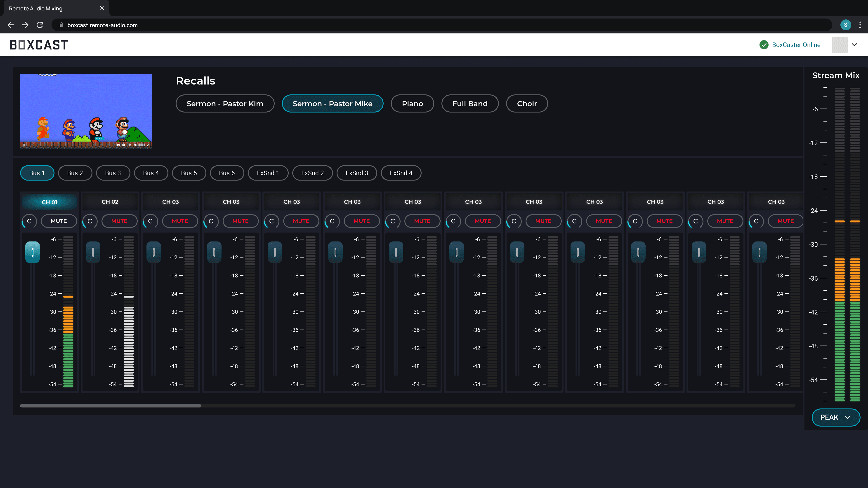Click the camera snapshot icon in preview
This screenshot has height=488, width=868.
(118, 145)
